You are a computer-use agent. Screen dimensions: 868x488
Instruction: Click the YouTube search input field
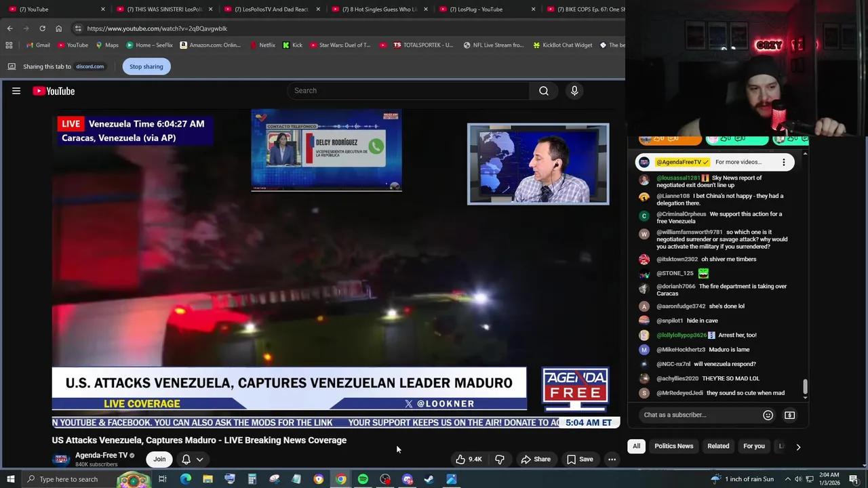coord(408,91)
